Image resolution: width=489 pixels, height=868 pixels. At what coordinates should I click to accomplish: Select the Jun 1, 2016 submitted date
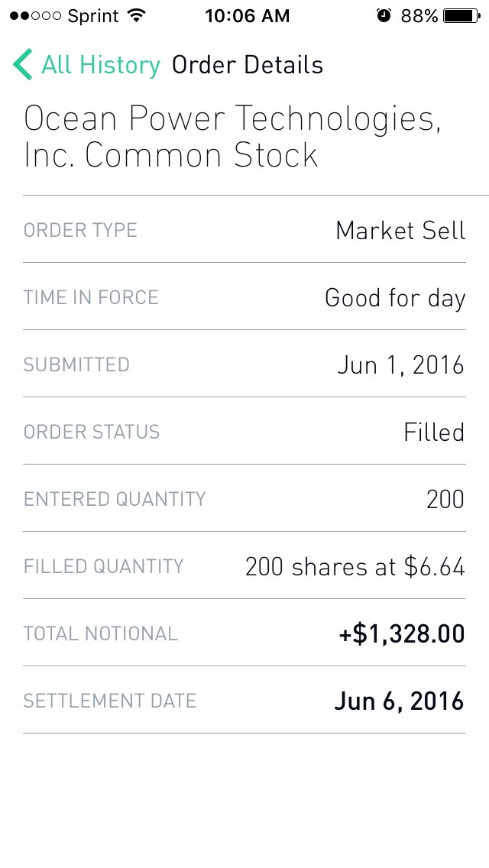[400, 364]
